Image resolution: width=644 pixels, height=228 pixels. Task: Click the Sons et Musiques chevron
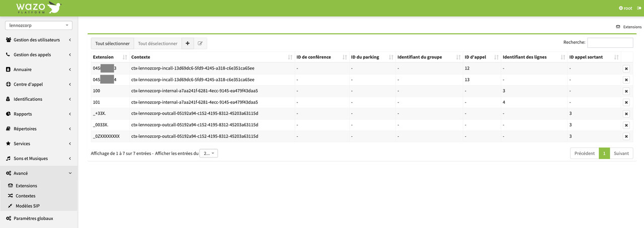(70, 159)
